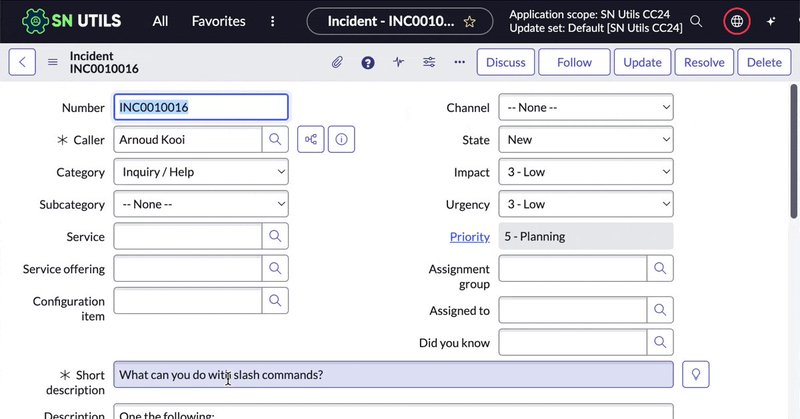The image size is (800, 419).
Task: Click the Did you know input field
Action: (572, 342)
